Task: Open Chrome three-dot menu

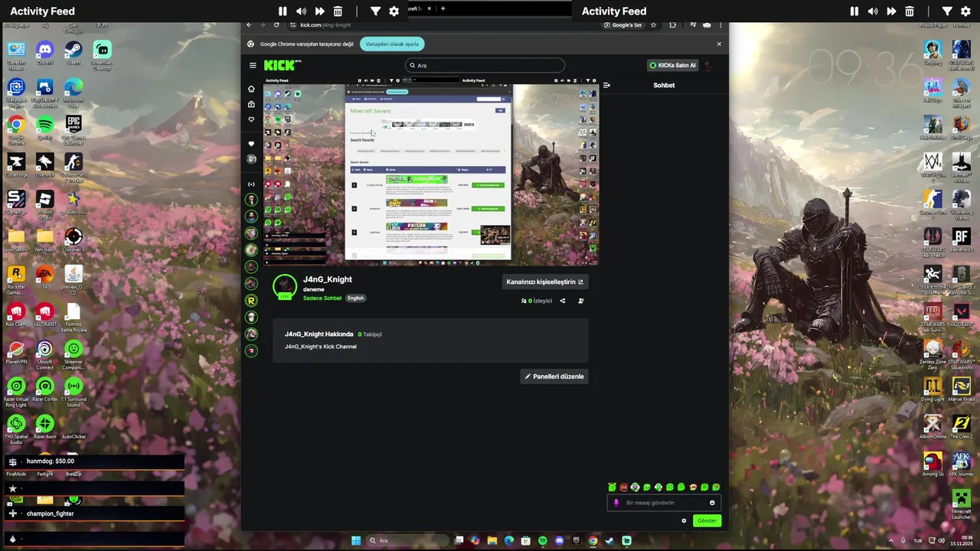Action: click(x=720, y=24)
